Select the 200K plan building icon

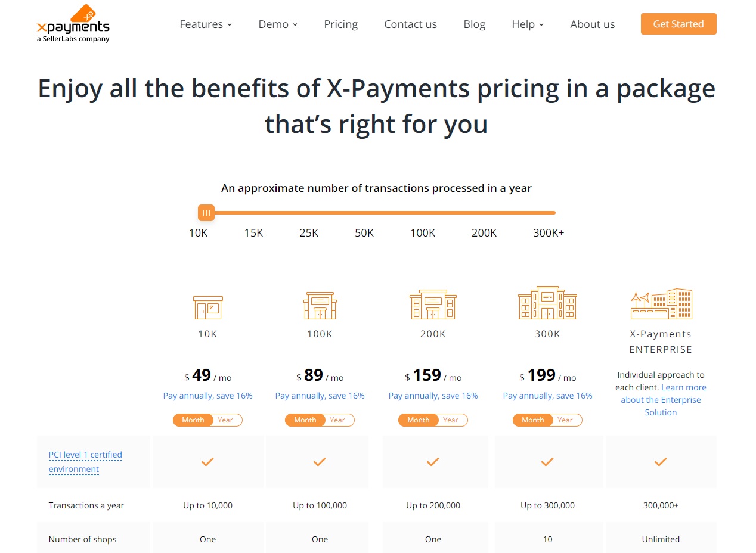pyautogui.click(x=432, y=304)
